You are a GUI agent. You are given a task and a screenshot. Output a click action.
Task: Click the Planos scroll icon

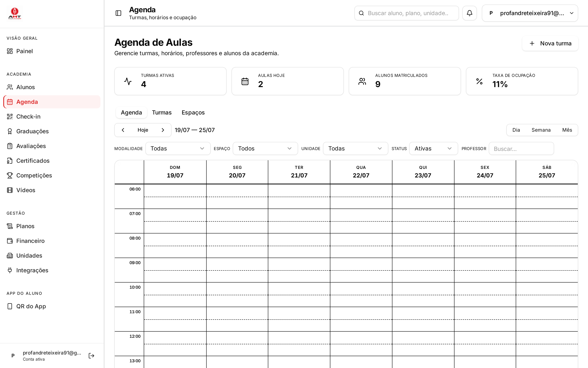10,226
